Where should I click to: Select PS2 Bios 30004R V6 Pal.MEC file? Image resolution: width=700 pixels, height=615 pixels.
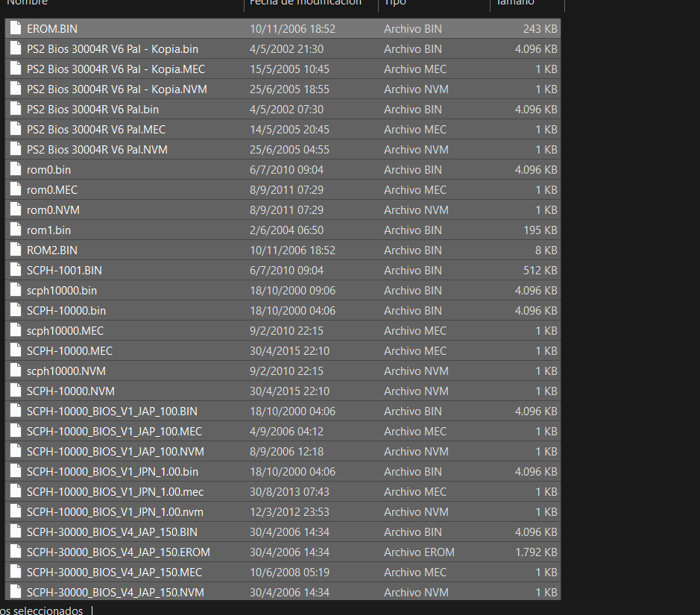tap(96, 130)
